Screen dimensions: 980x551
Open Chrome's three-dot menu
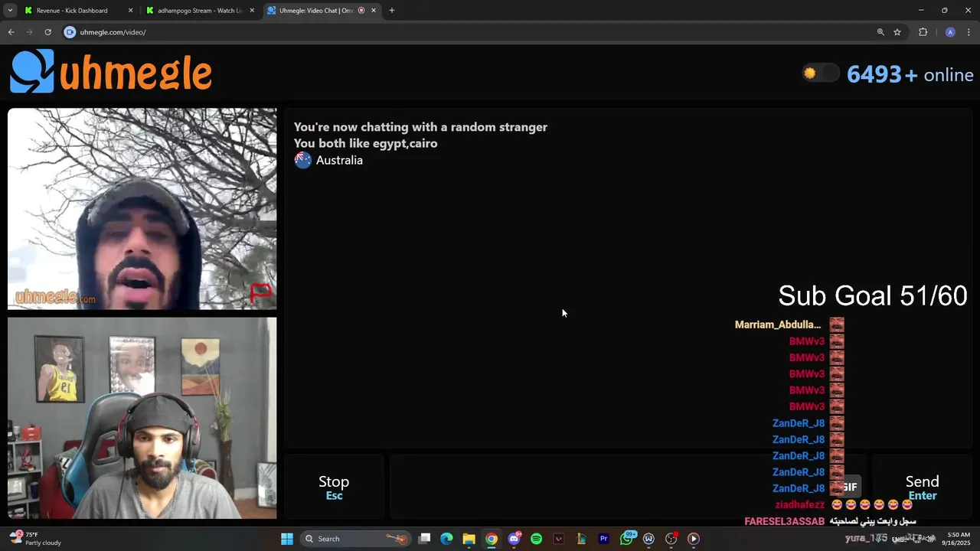coord(969,32)
